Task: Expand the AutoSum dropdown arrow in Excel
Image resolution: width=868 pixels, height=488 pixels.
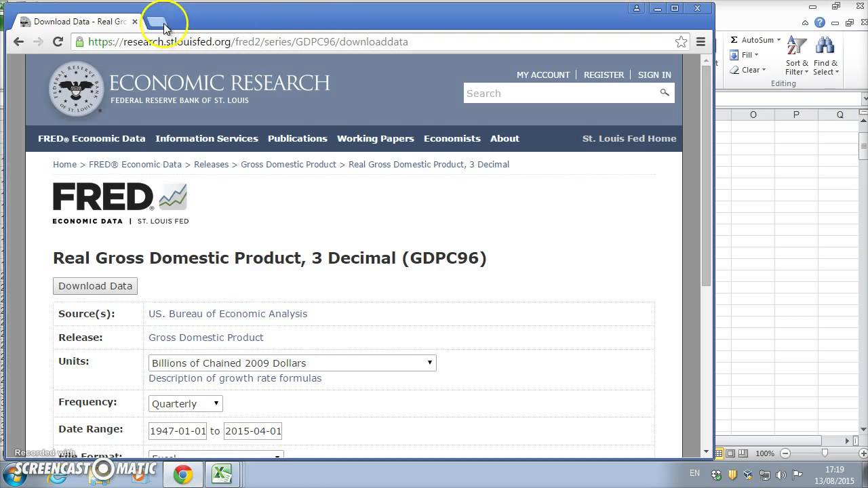Action: coord(778,40)
